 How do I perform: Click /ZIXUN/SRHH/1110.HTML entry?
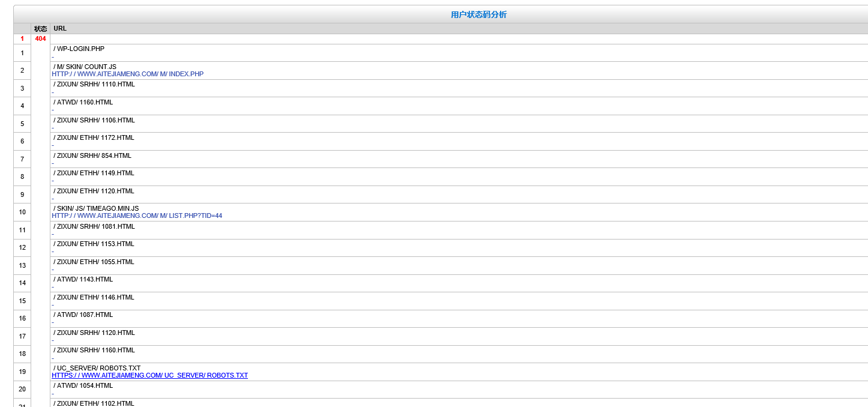click(94, 84)
